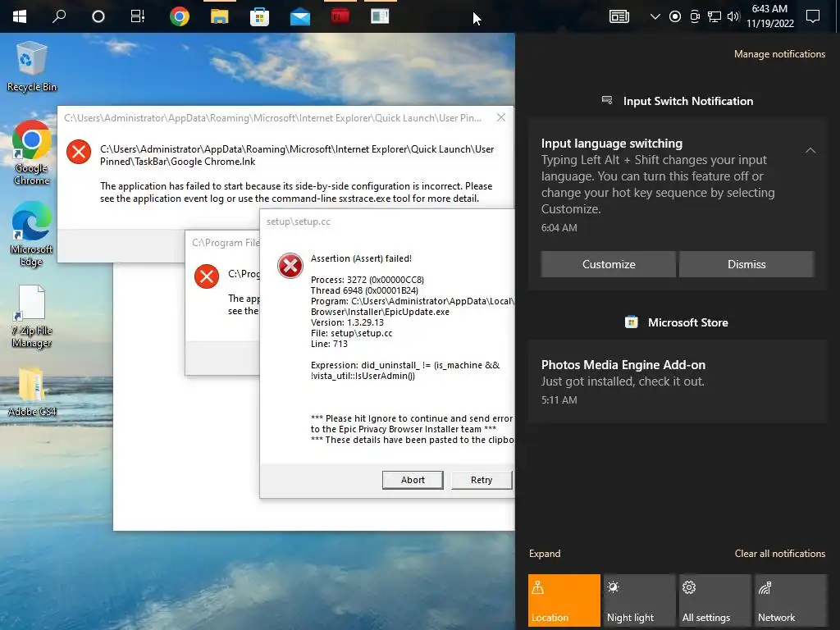Click the Microsoft Store notification group header
This screenshot has width=840, height=630.
point(677,322)
